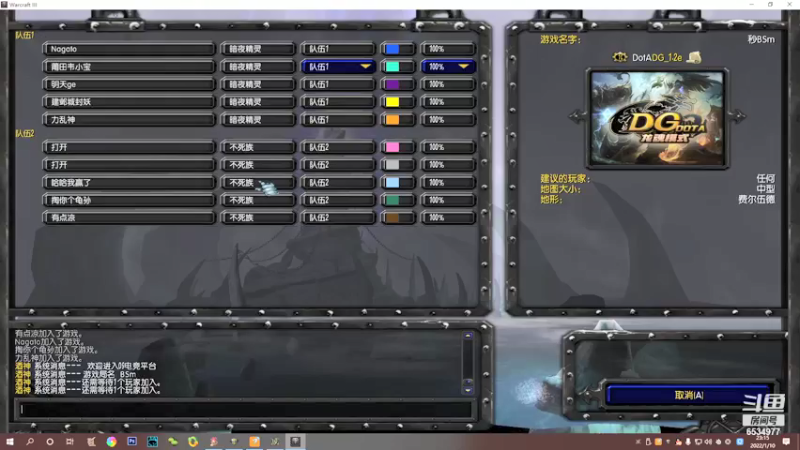Click the orange icon in the system tray

(x=658, y=442)
